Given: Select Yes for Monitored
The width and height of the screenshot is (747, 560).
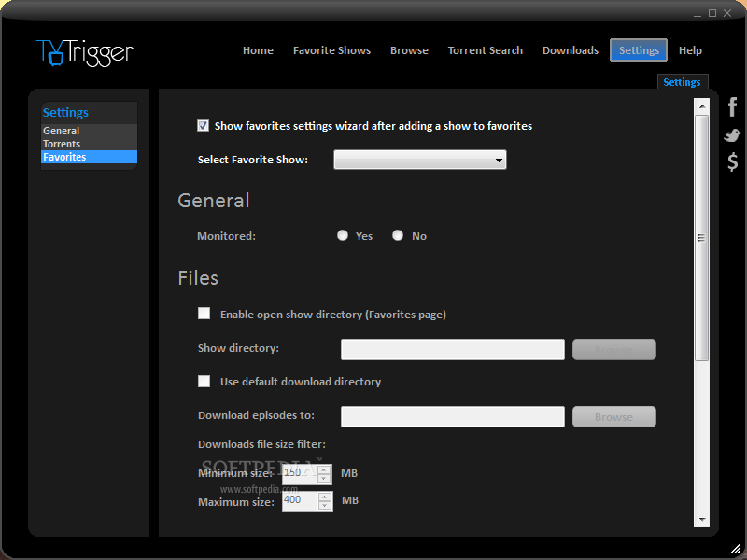Looking at the screenshot, I should click(x=343, y=235).
